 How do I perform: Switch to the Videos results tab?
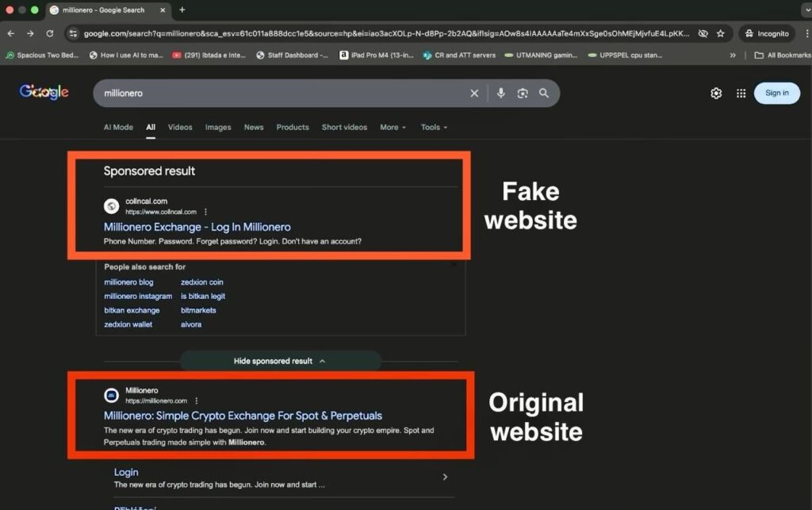tap(180, 127)
